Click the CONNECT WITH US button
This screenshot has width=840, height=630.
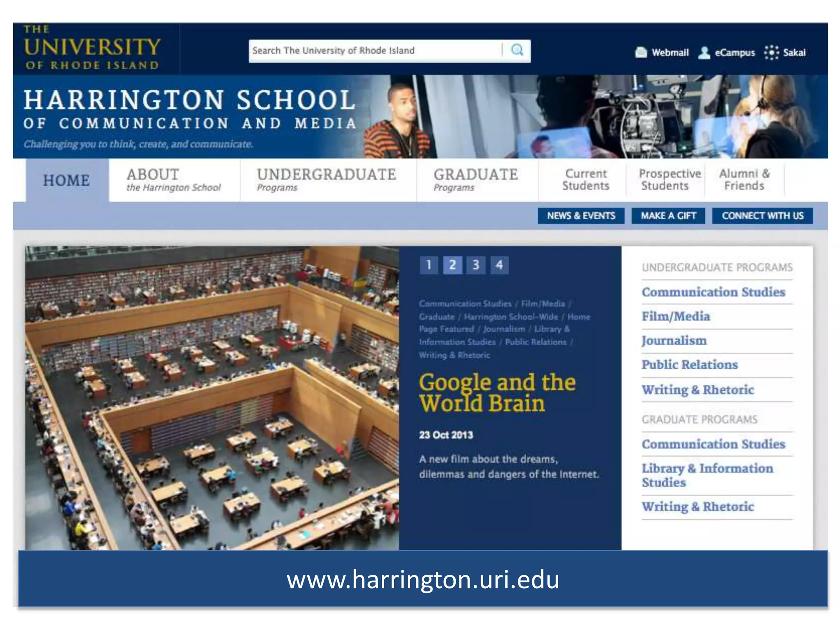coord(762,216)
